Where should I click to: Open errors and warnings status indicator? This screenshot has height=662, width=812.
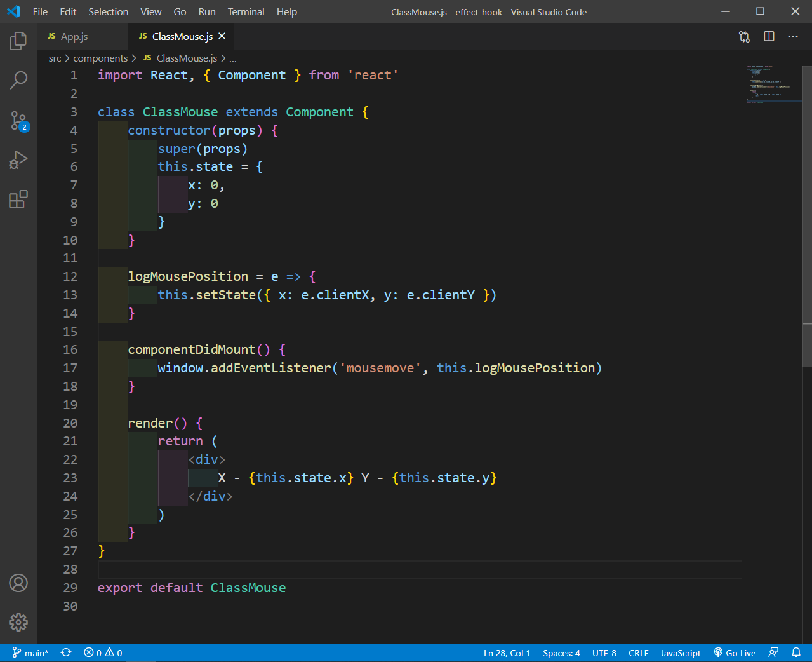pyautogui.click(x=103, y=652)
